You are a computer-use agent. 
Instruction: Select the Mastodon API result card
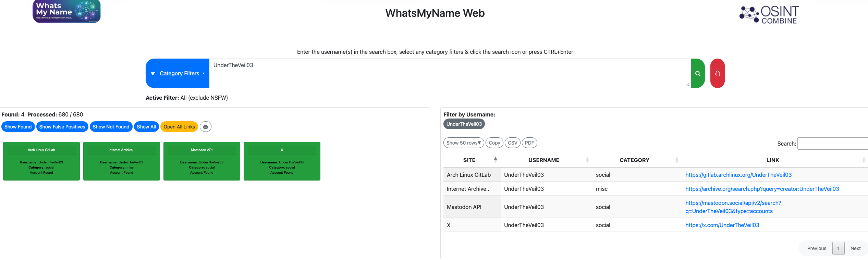(x=202, y=161)
